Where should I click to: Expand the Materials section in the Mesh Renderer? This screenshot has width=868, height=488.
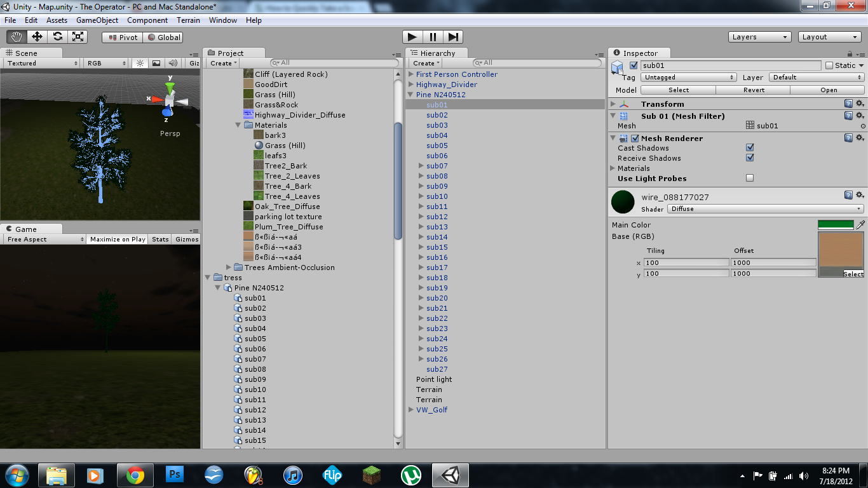point(613,168)
